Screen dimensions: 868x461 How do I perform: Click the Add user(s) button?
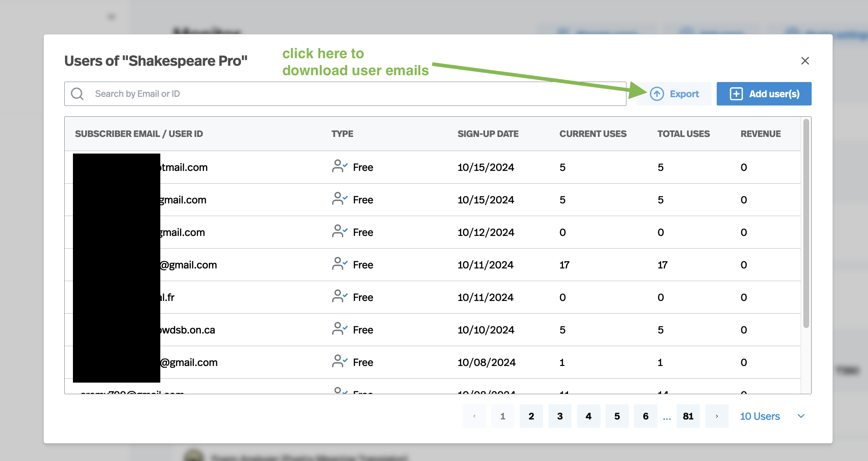(x=764, y=94)
